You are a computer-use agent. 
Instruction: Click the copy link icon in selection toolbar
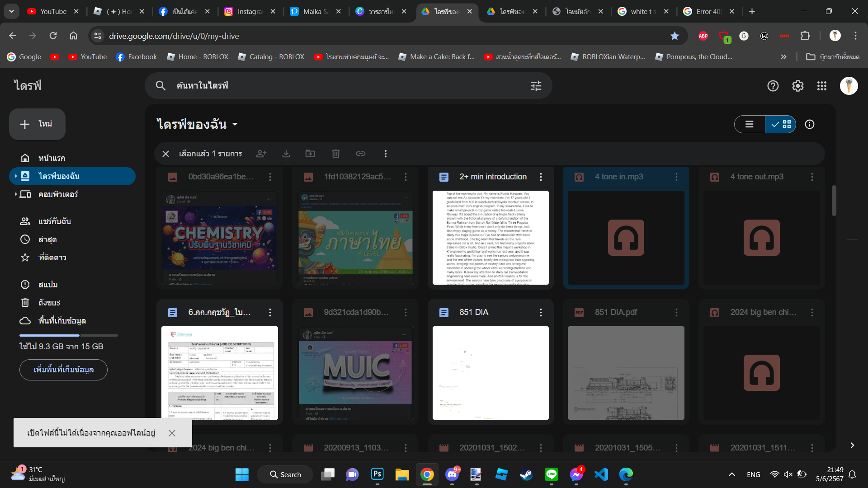click(x=361, y=154)
